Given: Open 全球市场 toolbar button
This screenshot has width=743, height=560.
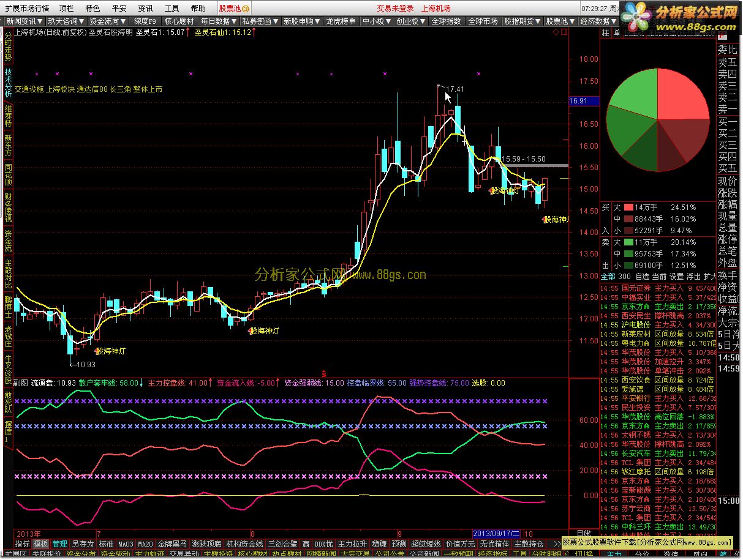Looking at the screenshot, I should coord(483,21).
